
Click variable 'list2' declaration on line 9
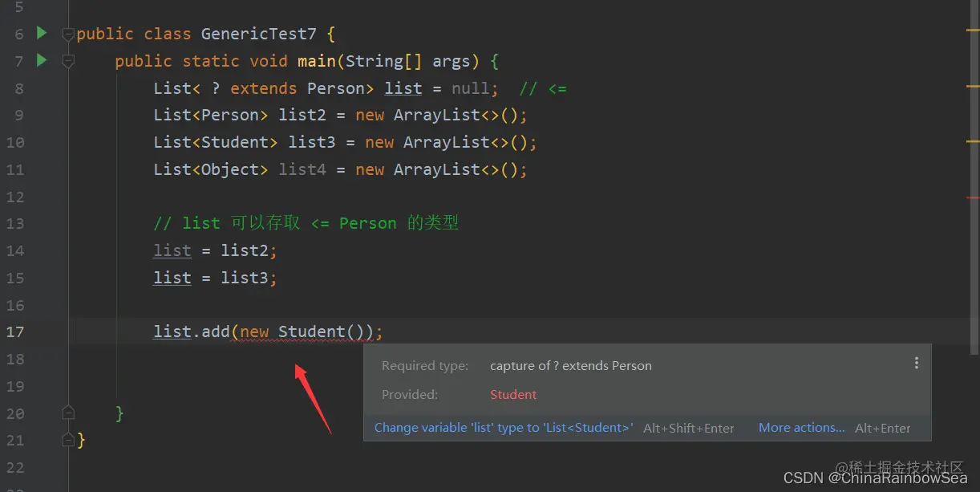302,116
